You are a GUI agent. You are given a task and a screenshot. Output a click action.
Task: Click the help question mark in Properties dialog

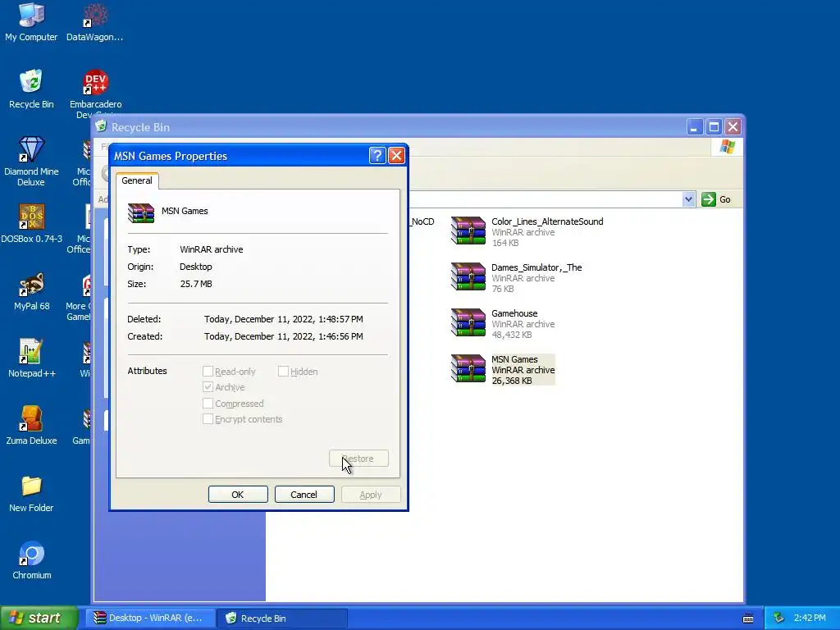pos(377,156)
